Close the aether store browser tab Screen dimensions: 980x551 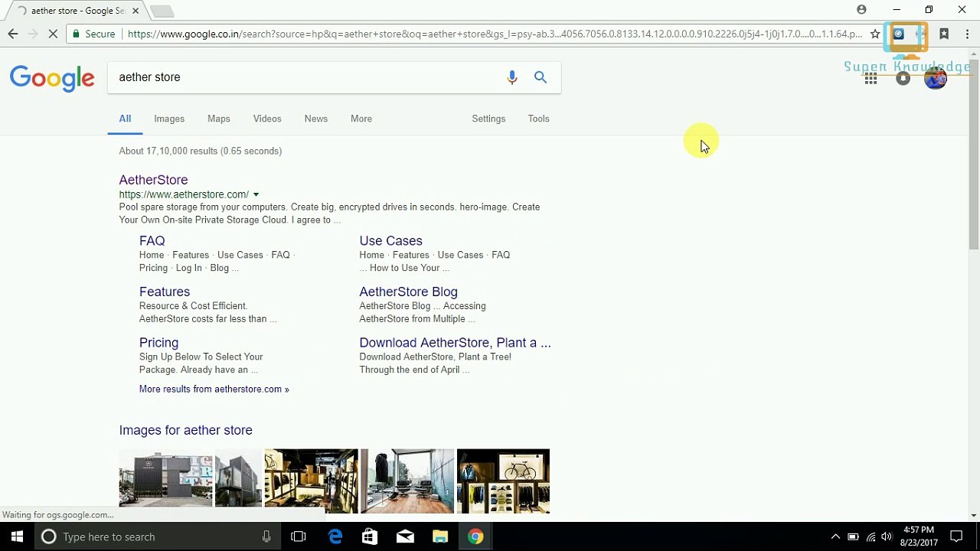coord(136,11)
